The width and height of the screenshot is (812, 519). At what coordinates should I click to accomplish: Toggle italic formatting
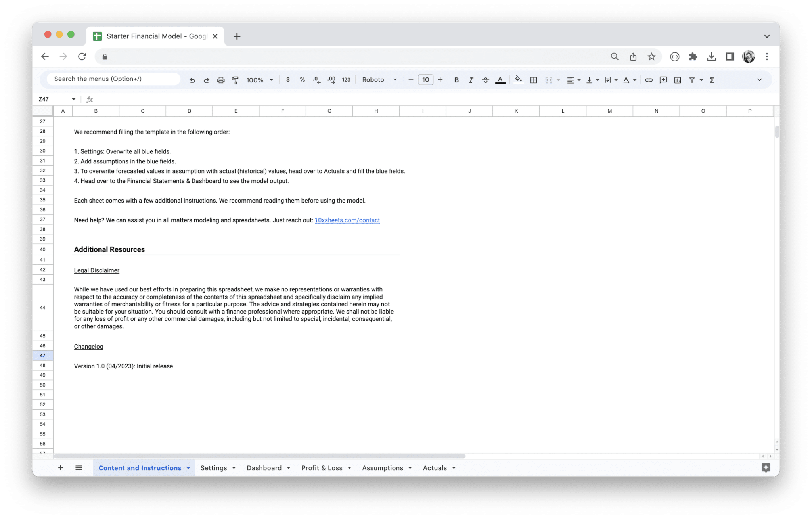point(471,80)
